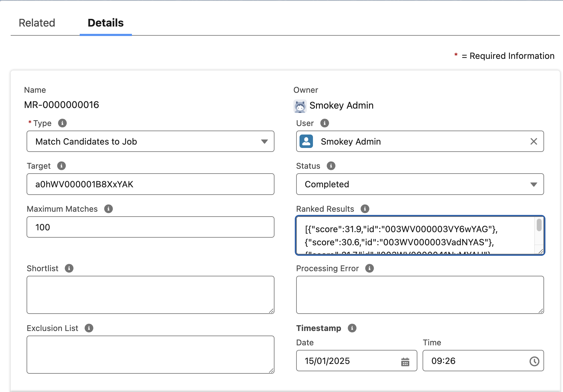Show help info for Status field
Image resolution: width=563 pixels, height=392 pixels.
331,166
